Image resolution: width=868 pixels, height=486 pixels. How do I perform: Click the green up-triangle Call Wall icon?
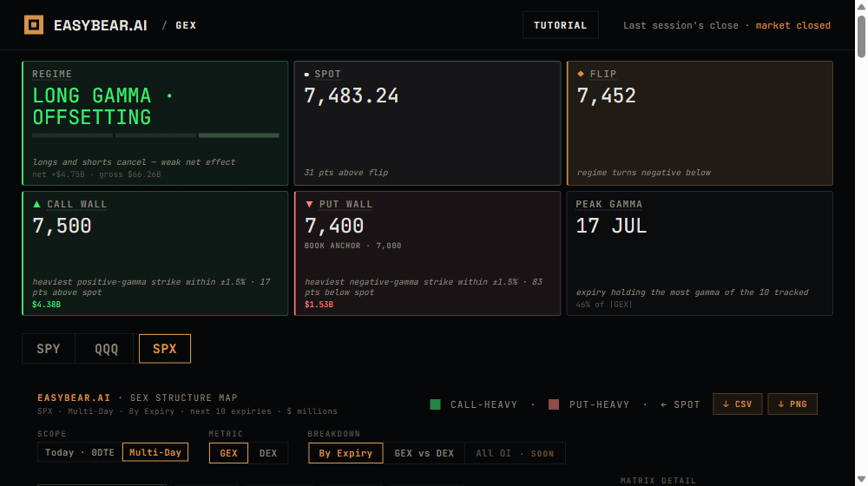[37, 204]
